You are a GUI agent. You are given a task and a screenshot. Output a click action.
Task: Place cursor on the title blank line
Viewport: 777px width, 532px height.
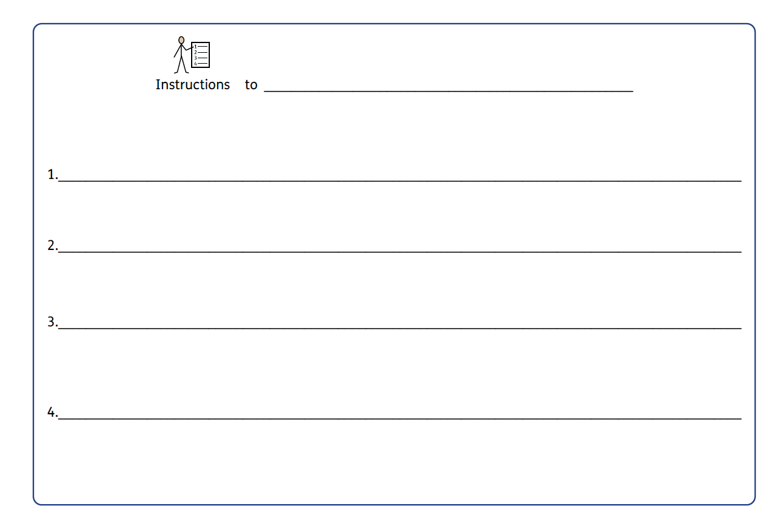pos(449,90)
